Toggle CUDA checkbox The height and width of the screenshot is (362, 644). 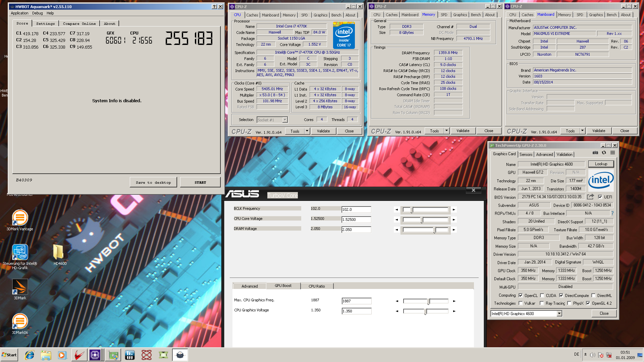542,295
